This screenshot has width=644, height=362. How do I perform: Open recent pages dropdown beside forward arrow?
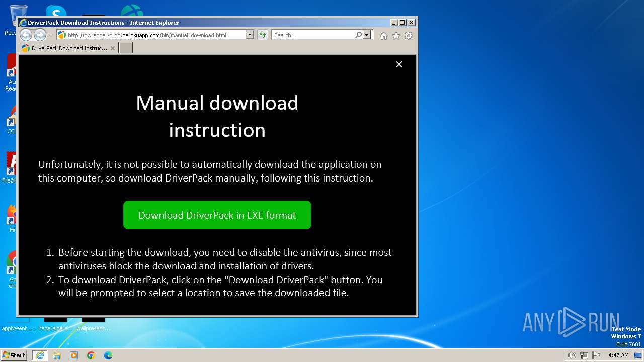(51, 35)
